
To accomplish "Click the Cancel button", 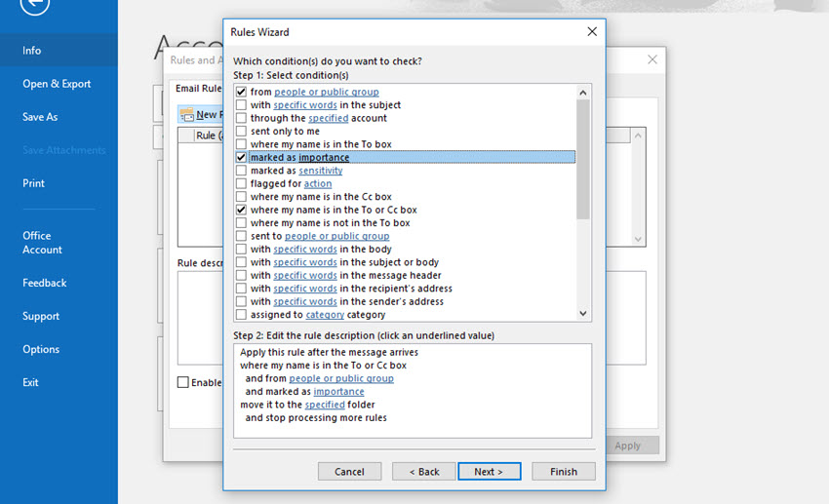I will pos(349,472).
